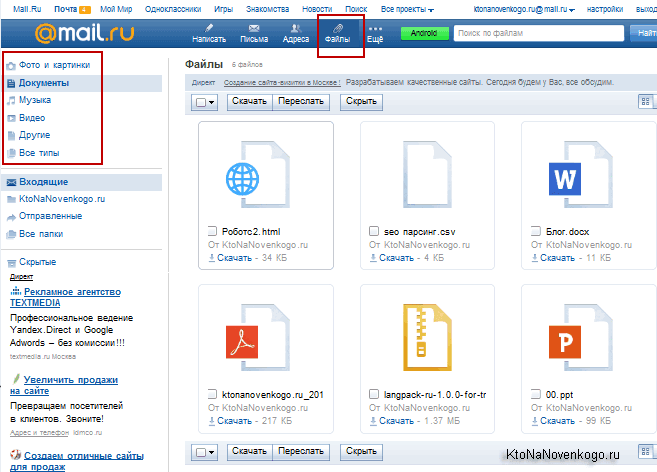
Task: Click Переслать in the top toolbar
Action: coord(301,101)
